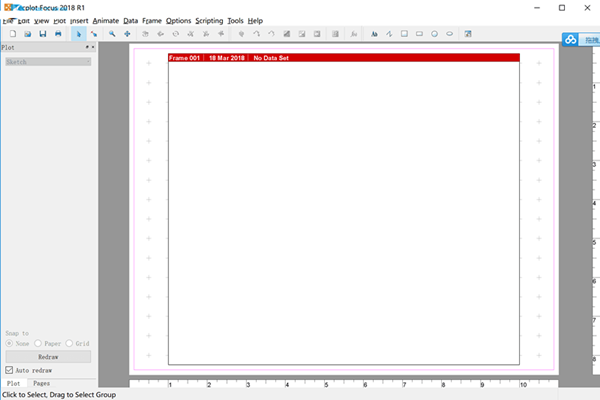Select the Zoom magnifier tool
Viewport: 600px width, 400px height.
(112, 34)
